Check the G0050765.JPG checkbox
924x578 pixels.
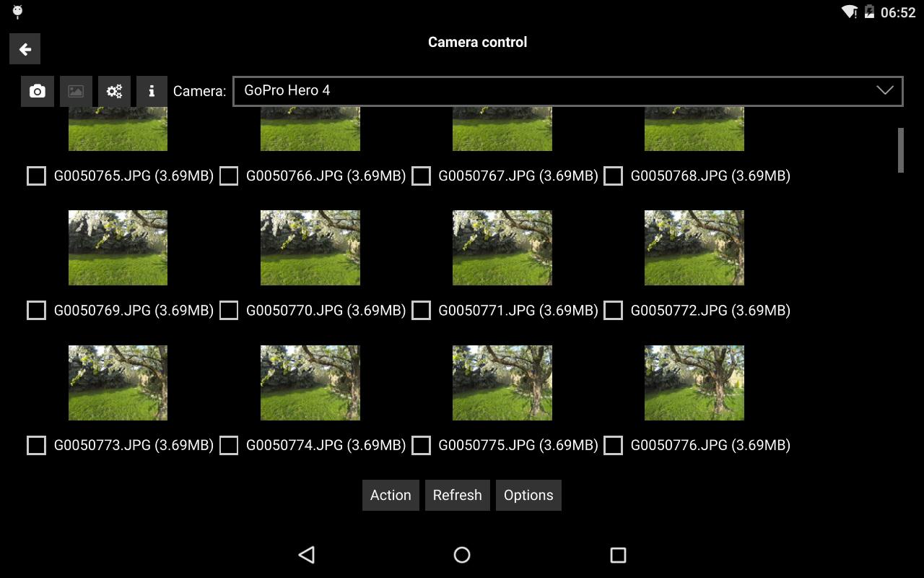pyautogui.click(x=36, y=176)
